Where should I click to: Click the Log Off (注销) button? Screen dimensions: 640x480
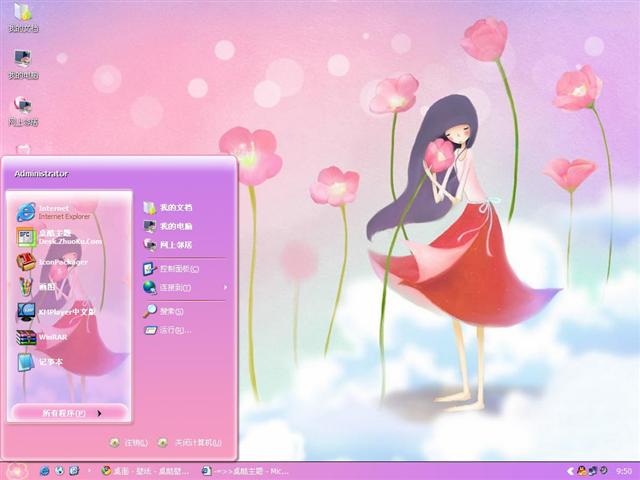129,442
